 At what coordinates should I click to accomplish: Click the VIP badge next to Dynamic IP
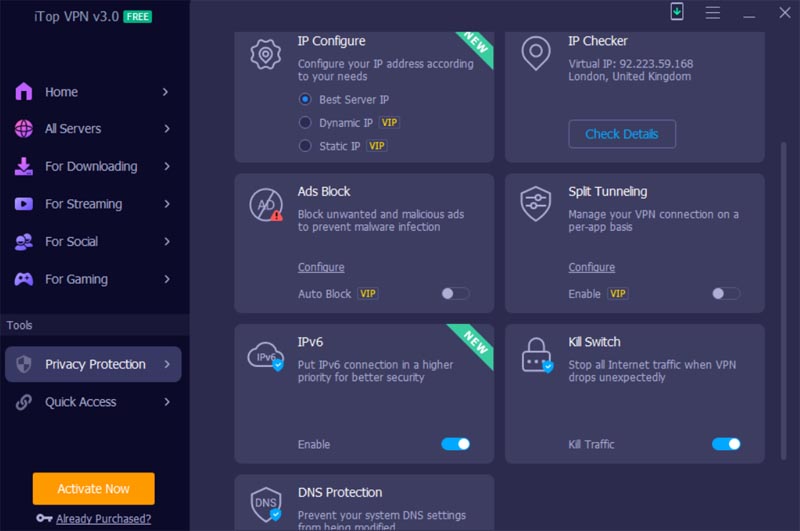point(389,122)
